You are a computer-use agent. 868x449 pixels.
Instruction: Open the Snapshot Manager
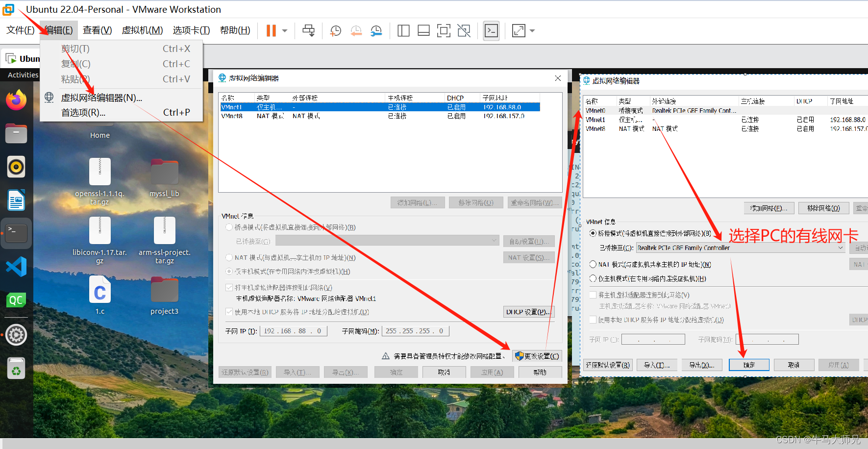coord(376,30)
